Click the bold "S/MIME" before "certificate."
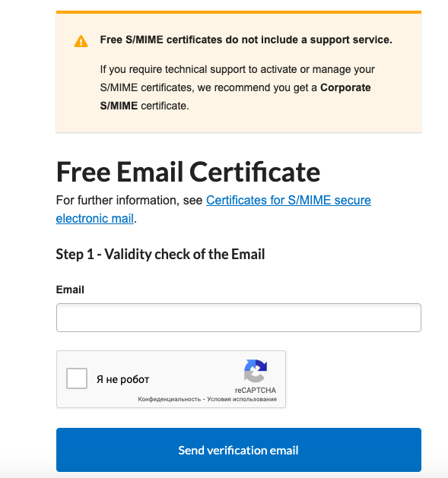Image resolution: width=448 pixels, height=478 pixels. tap(119, 106)
